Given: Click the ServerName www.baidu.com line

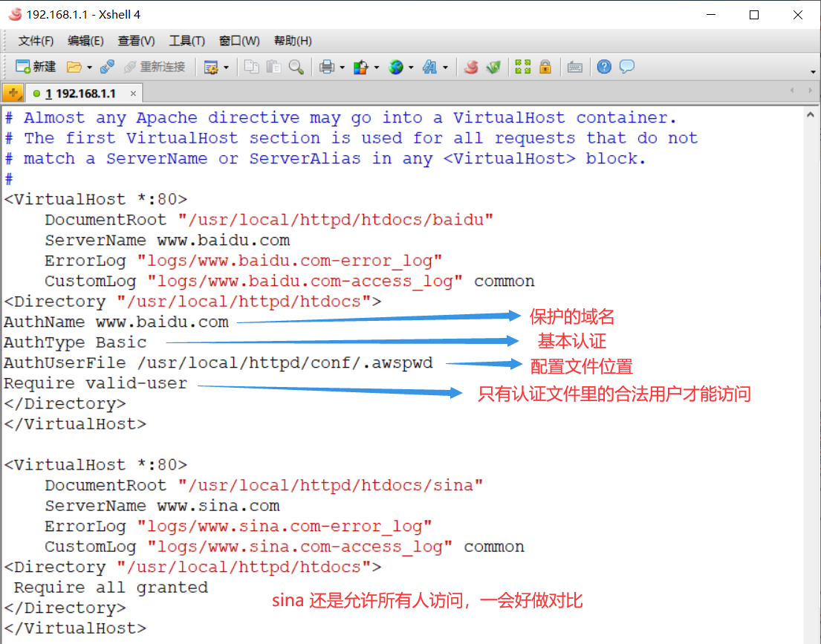Looking at the screenshot, I should pos(167,241).
